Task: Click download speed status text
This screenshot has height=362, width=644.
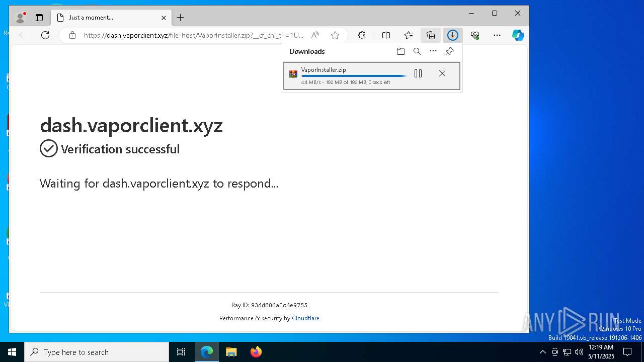Action: click(x=346, y=82)
